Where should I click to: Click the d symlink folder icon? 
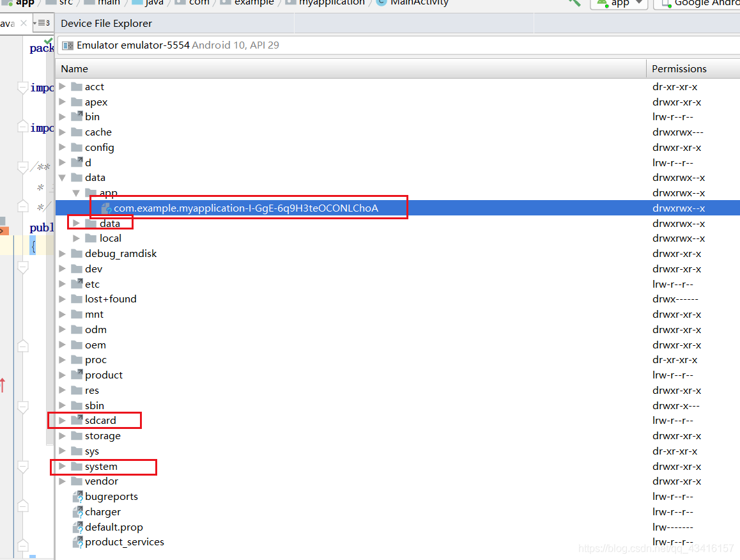pos(77,162)
